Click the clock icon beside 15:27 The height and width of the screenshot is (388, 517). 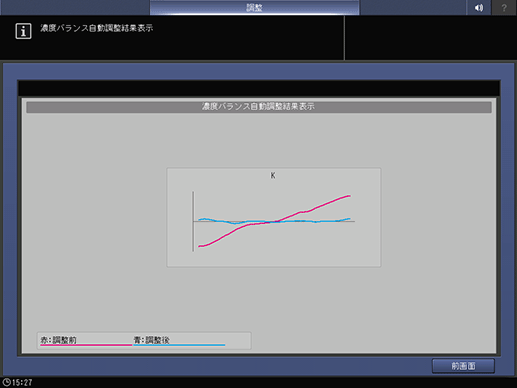pyautogui.click(x=6, y=382)
